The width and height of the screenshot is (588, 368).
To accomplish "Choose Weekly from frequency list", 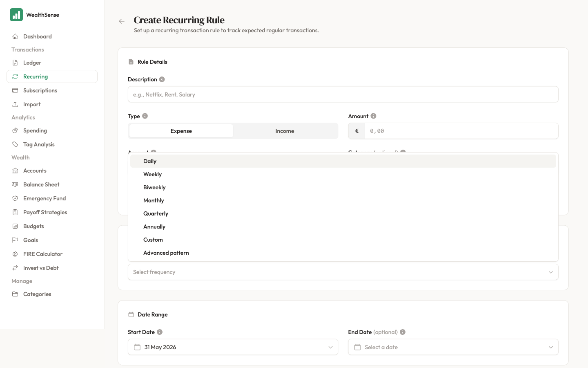I will click(343, 174).
